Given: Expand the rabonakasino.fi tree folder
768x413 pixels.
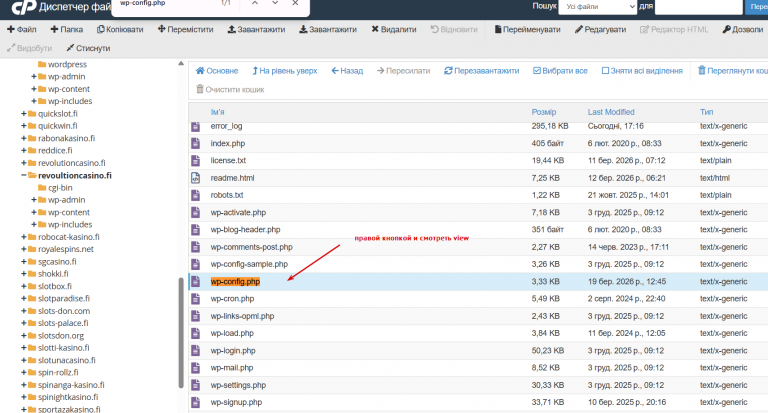Looking at the screenshot, I should point(24,138).
